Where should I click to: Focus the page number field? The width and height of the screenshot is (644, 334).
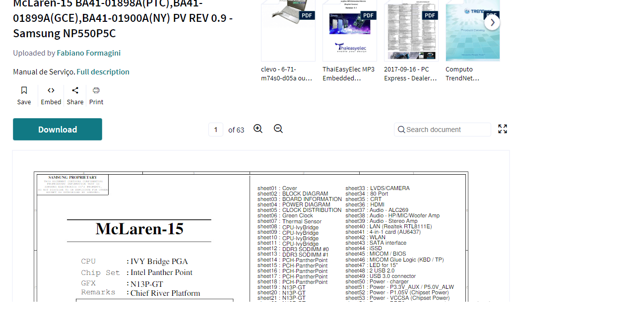click(216, 130)
